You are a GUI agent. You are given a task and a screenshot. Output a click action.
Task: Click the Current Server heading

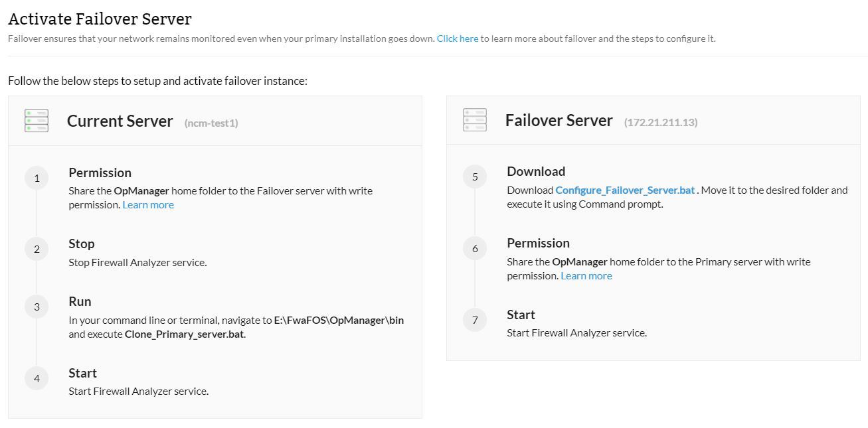(120, 121)
